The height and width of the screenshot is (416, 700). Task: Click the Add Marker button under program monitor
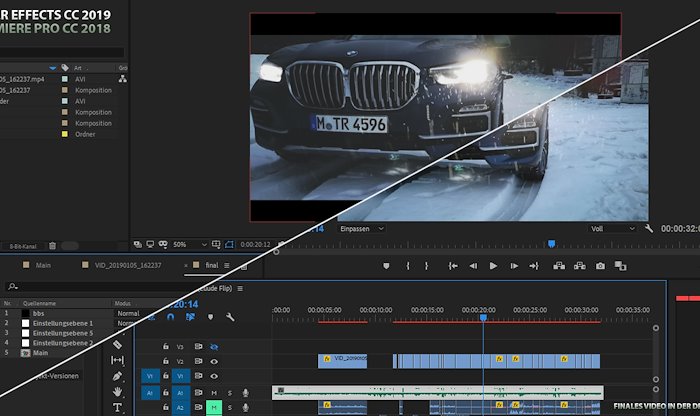tap(386, 266)
